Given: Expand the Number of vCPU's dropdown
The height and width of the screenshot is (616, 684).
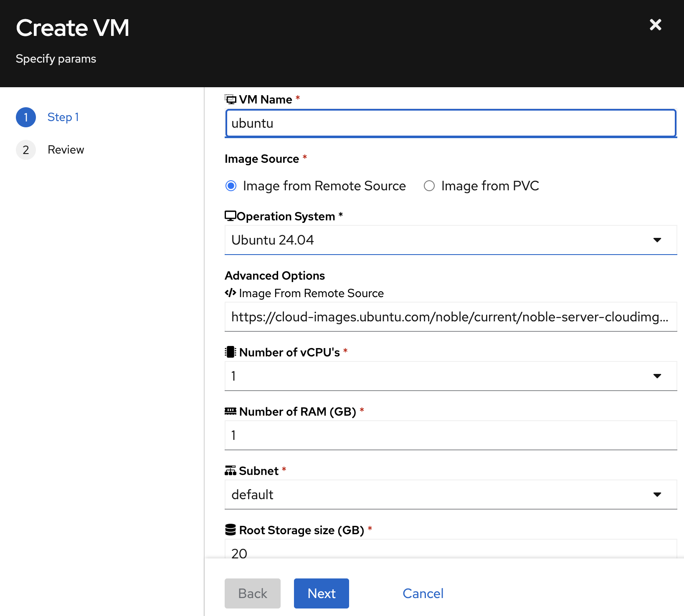Looking at the screenshot, I should (450, 376).
